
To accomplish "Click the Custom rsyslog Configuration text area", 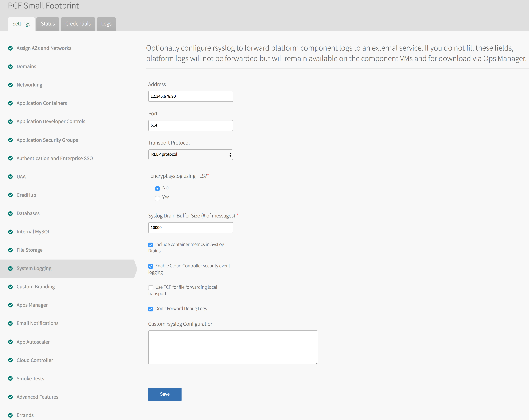I will coord(233,347).
